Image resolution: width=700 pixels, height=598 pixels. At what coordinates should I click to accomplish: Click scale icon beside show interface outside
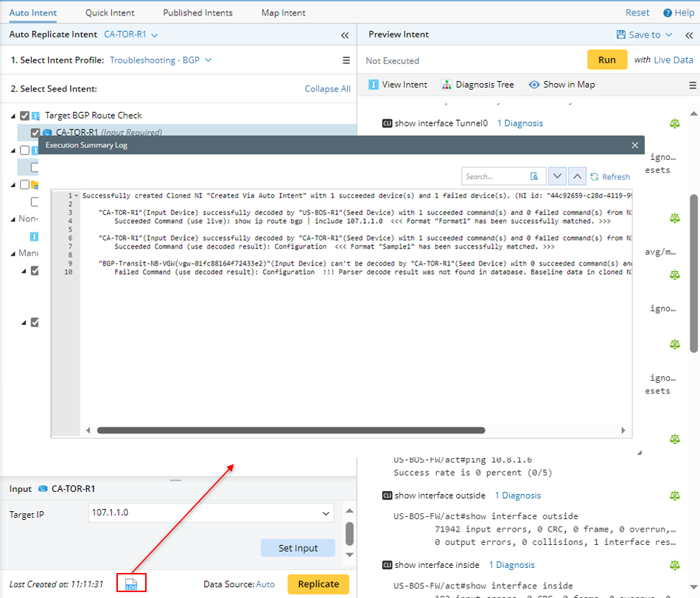tap(674, 496)
